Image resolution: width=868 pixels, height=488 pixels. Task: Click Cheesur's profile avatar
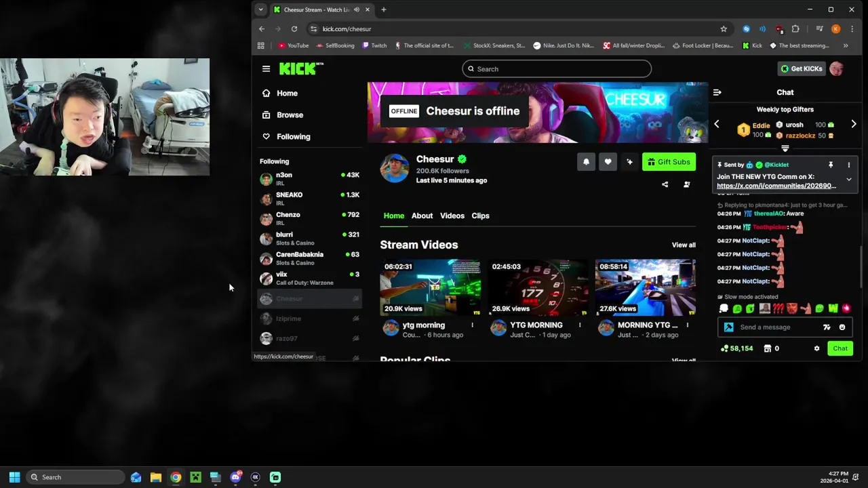395,168
